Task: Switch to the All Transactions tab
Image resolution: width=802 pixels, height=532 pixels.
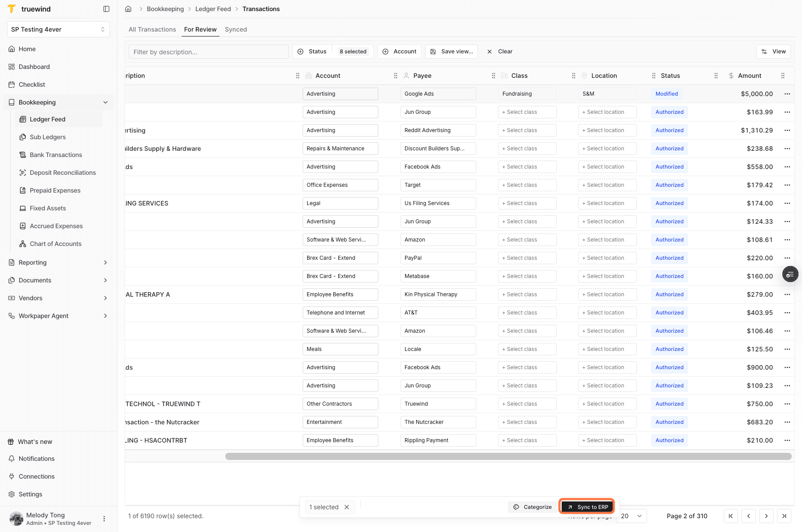Action: click(x=152, y=29)
